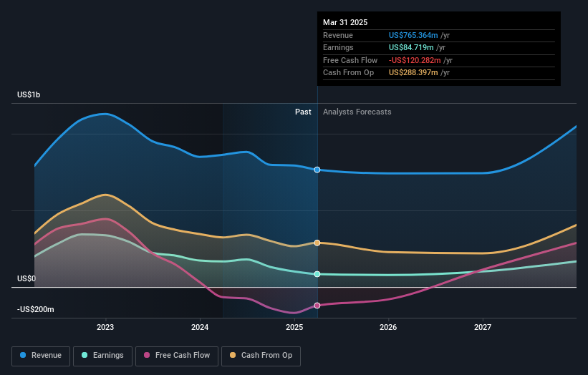This screenshot has height=375, width=588.
Task: Click the US$84.719m earnings value
Action: tap(411, 47)
